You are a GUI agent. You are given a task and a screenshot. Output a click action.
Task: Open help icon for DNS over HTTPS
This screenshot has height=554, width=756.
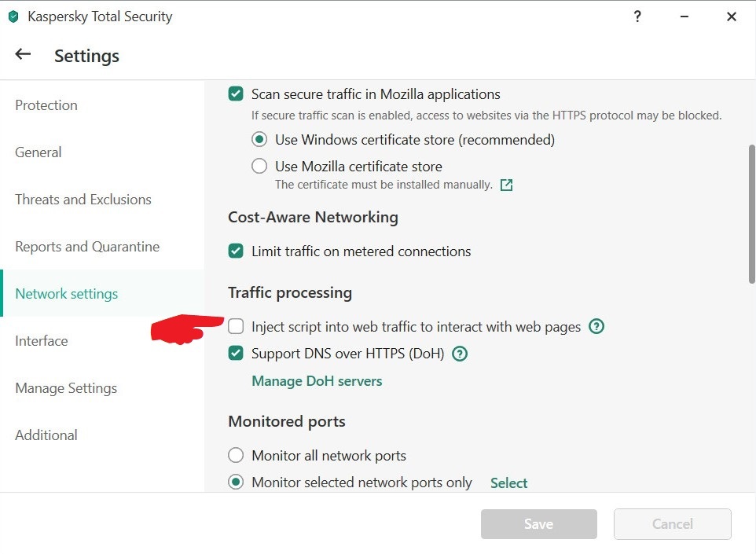click(460, 354)
